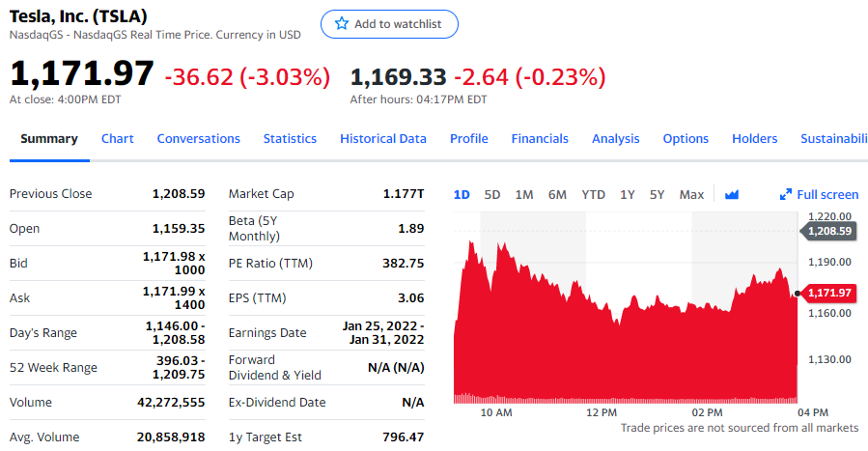This screenshot has height=451, width=868.
Task: Click the 1,208.59 previous close chart label
Action: coord(828,231)
